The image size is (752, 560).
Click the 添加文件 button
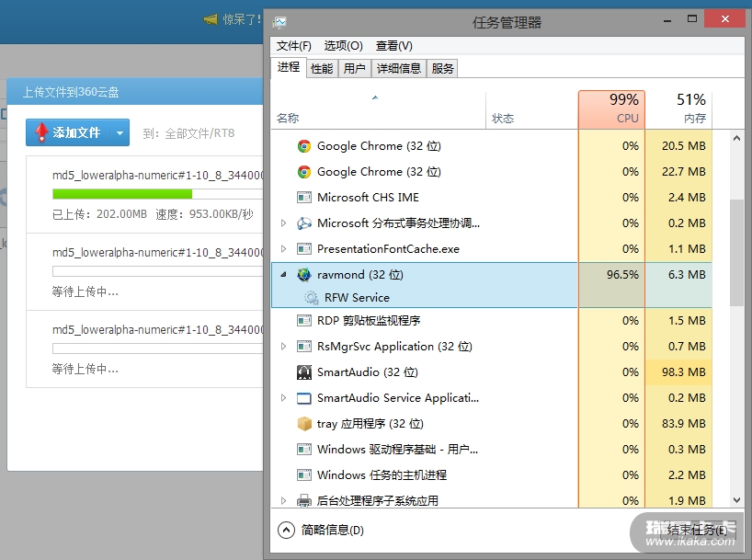point(69,132)
